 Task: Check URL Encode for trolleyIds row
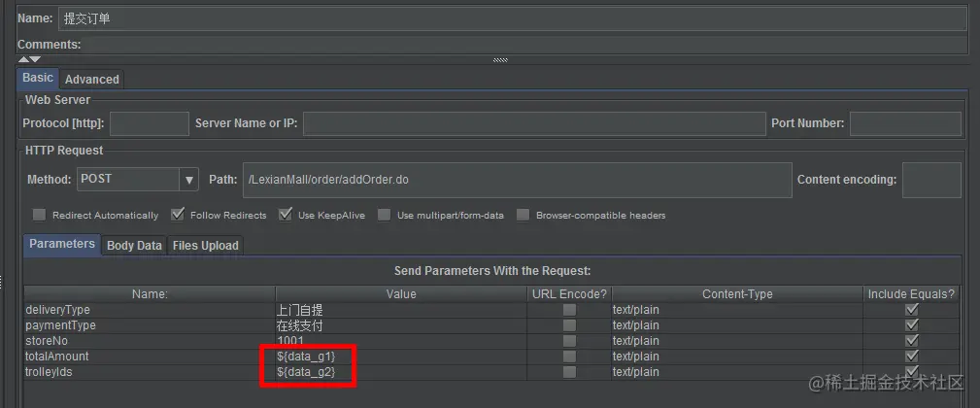click(569, 372)
